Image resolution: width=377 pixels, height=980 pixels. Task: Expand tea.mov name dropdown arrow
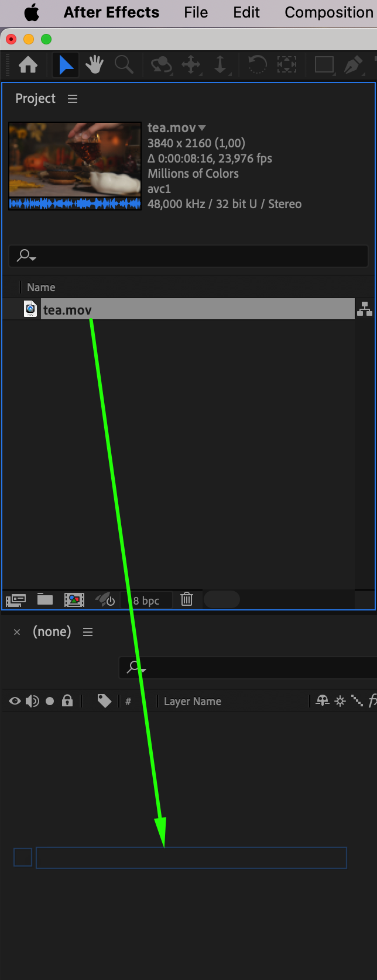(202, 127)
